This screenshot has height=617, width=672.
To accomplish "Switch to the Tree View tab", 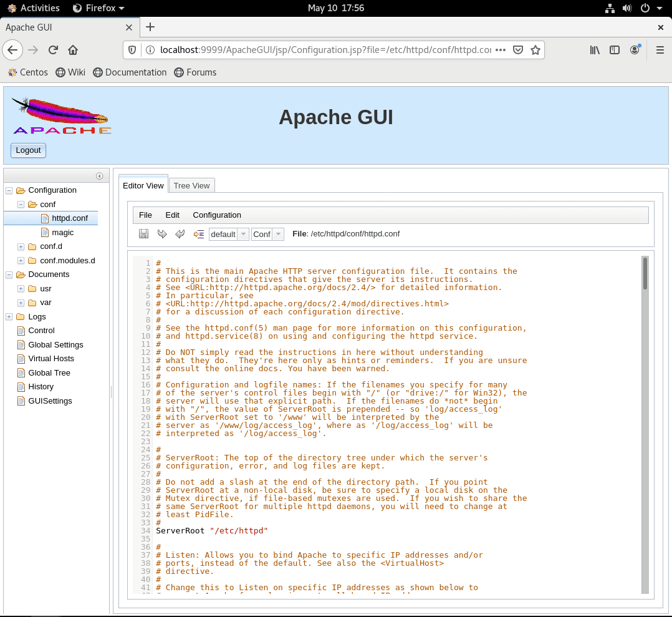I will [x=191, y=185].
